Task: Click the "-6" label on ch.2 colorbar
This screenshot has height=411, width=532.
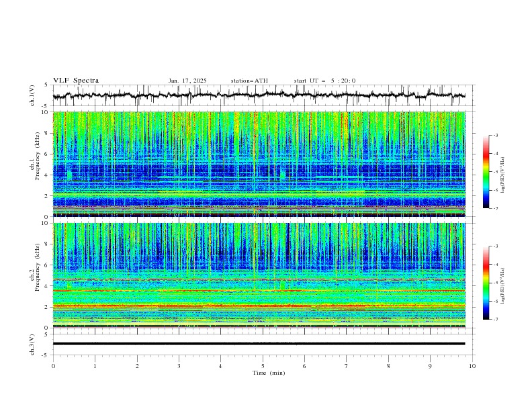Action: click(x=496, y=301)
